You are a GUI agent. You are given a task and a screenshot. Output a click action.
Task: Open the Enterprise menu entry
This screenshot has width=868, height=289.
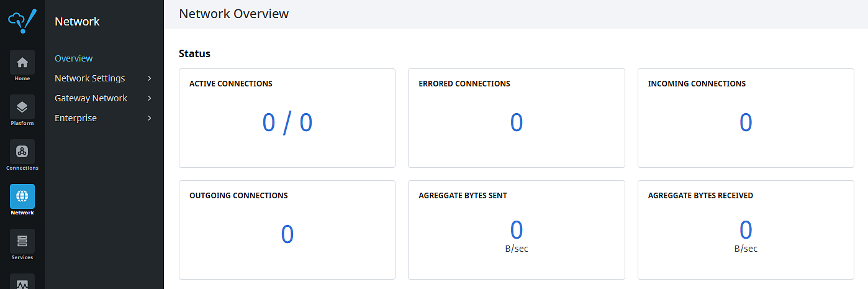(76, 118)
